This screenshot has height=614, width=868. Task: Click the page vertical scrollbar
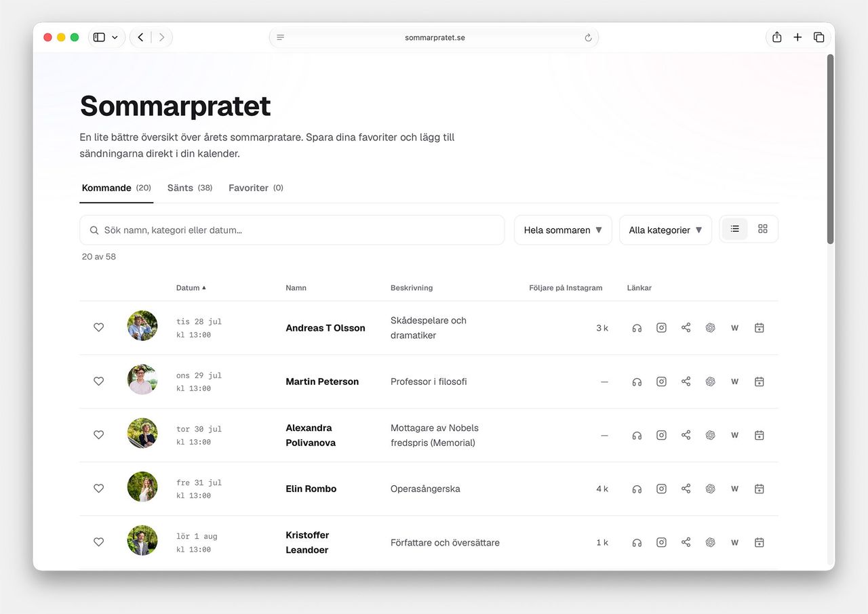830,149
